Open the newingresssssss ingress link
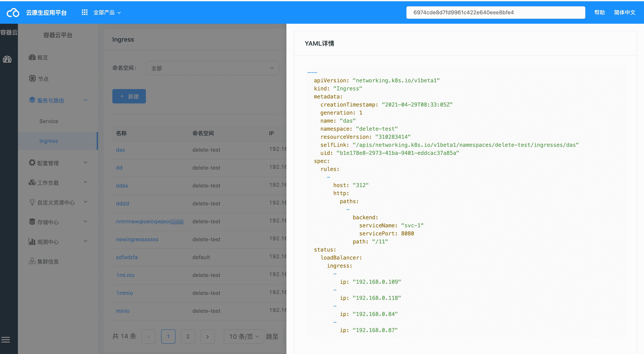Screen dimensions: 644x354 tap(137, 239)
